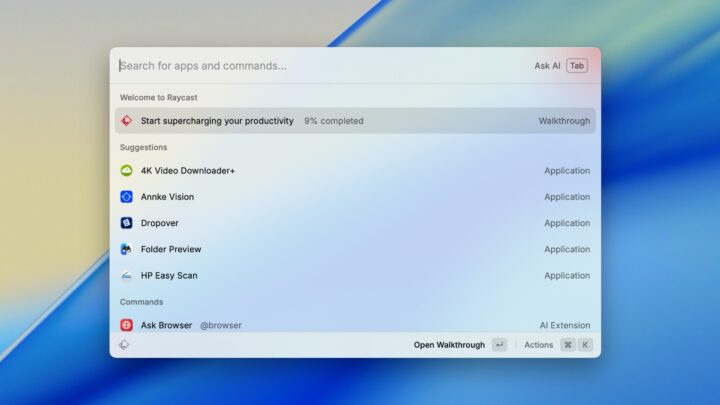Viewport: 720px width, 405px height.
Task: Click the Enter key badge in footer
Action: coord(499,345)
